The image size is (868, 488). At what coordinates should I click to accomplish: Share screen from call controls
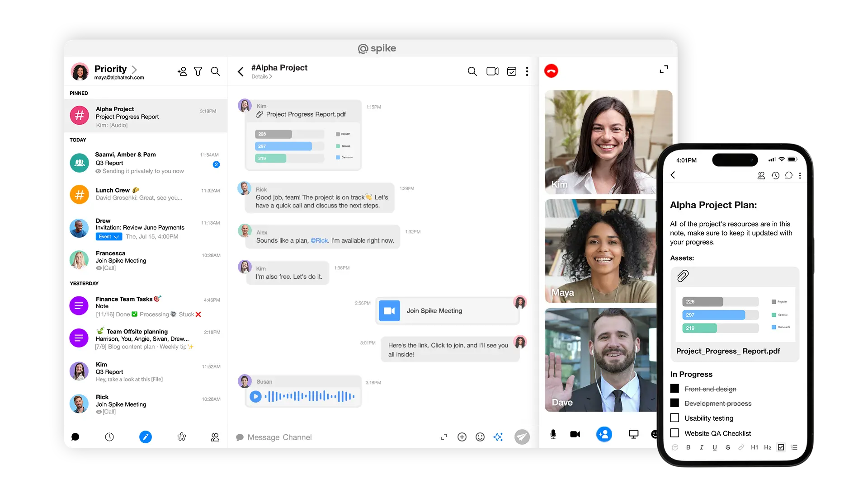pyautogui.click(x=633, y=434)
